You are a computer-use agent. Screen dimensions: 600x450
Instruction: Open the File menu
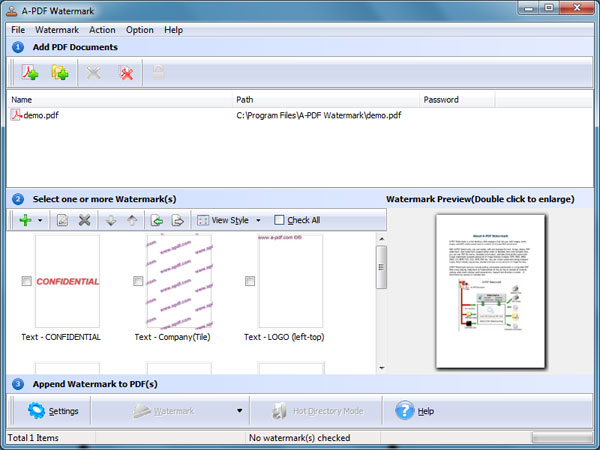tap(18, 30)
